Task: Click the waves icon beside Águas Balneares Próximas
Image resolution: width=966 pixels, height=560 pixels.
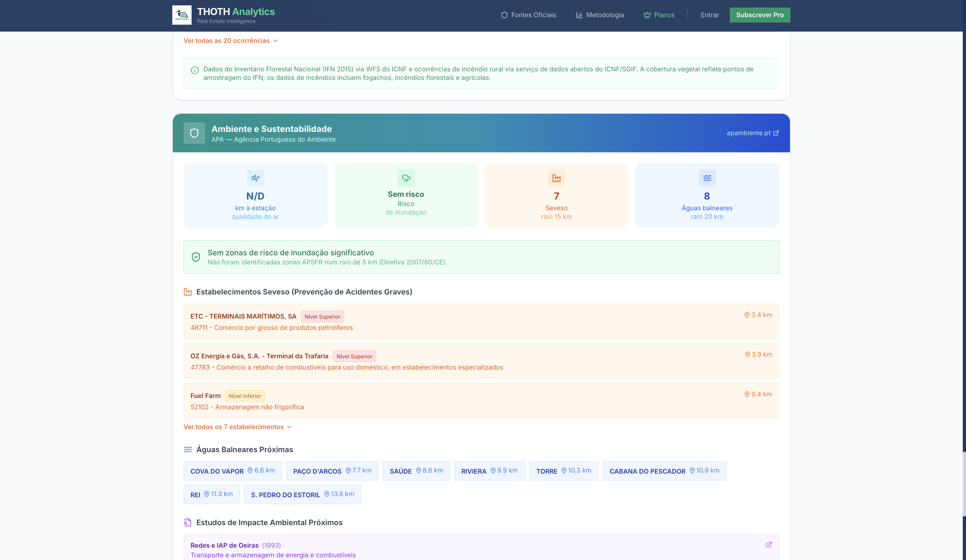Action: pyautogui.click(x=188, y=450)
